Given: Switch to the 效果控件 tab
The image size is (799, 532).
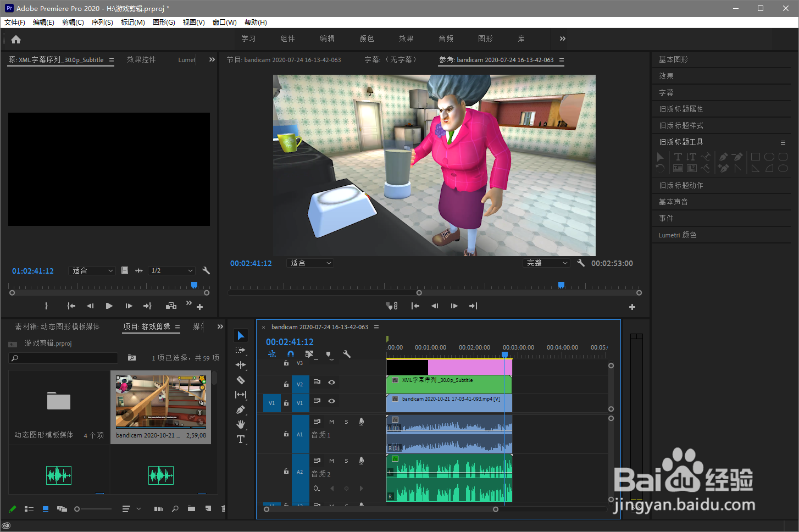Looking at the screenshot, I should [x=141, y=59].
